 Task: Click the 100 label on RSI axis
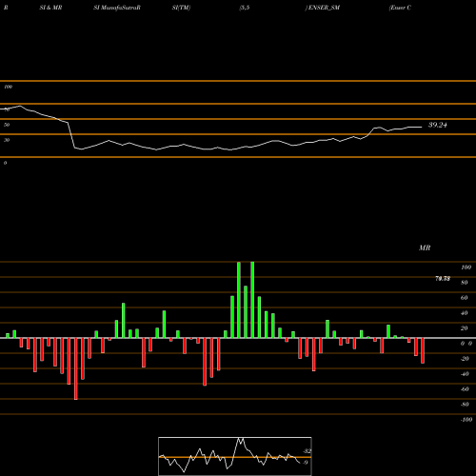tap(9, 87)
